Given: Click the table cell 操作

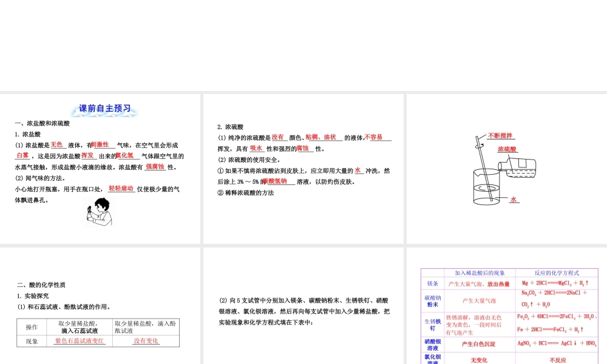Looking at the screenshot, I should tap(32, 327).
